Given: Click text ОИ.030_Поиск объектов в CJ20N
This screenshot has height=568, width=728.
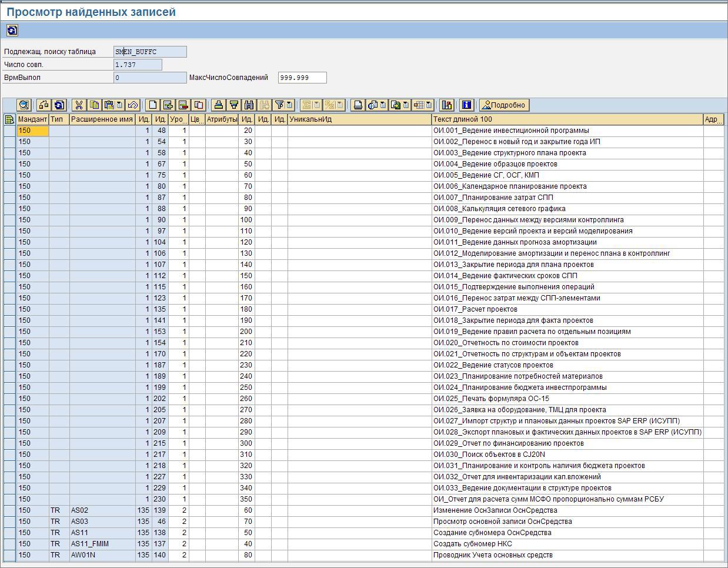Looking at the screenshot, I should [x=489, y=455].
